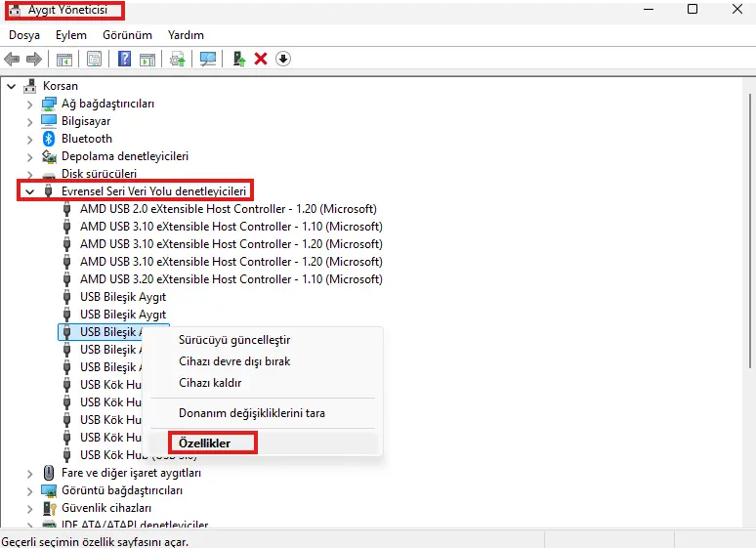Open the Dosya menu

[x=24, y=35]
